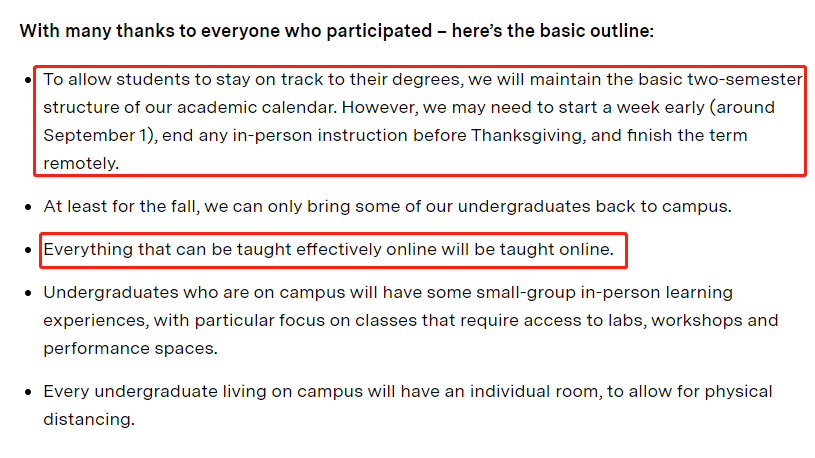Click the text '(around September 1)'
This screenshot has width=815, height=458.
pos(410,121)
